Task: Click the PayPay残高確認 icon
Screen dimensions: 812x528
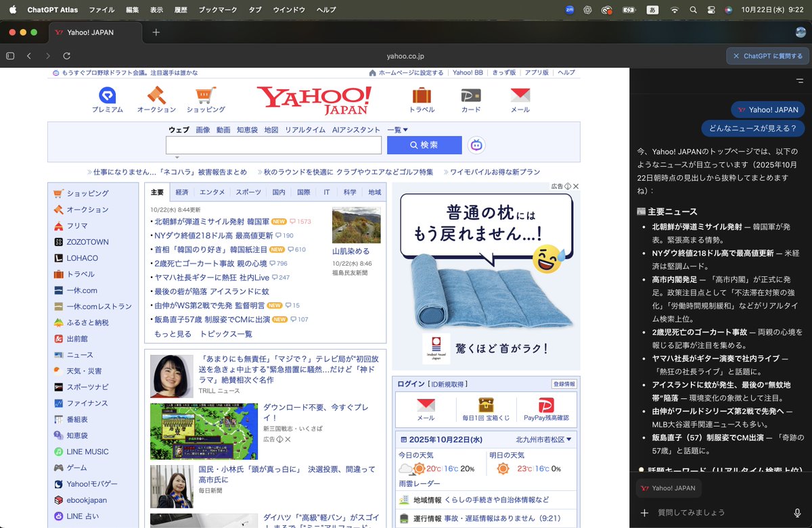Action: coord(546,405)
